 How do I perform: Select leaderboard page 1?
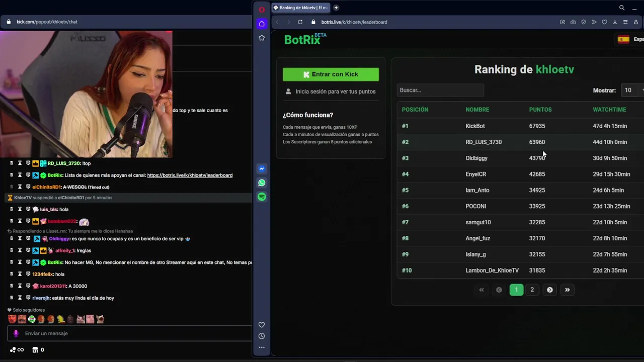(516, 290)
